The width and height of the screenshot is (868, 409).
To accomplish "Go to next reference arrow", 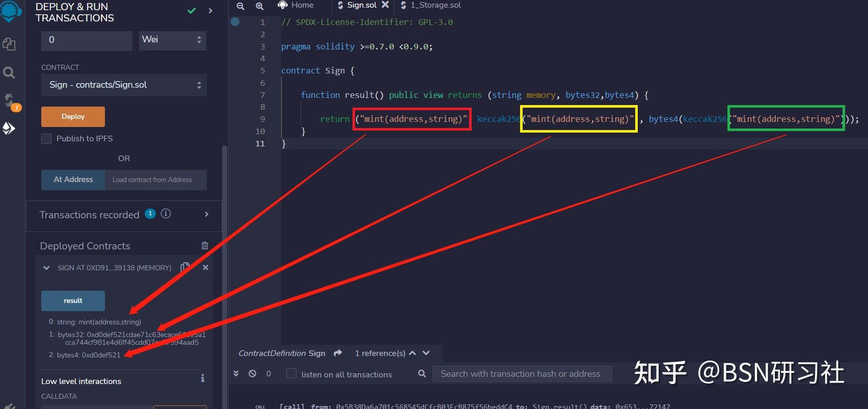I will click(x=426, y=353).
